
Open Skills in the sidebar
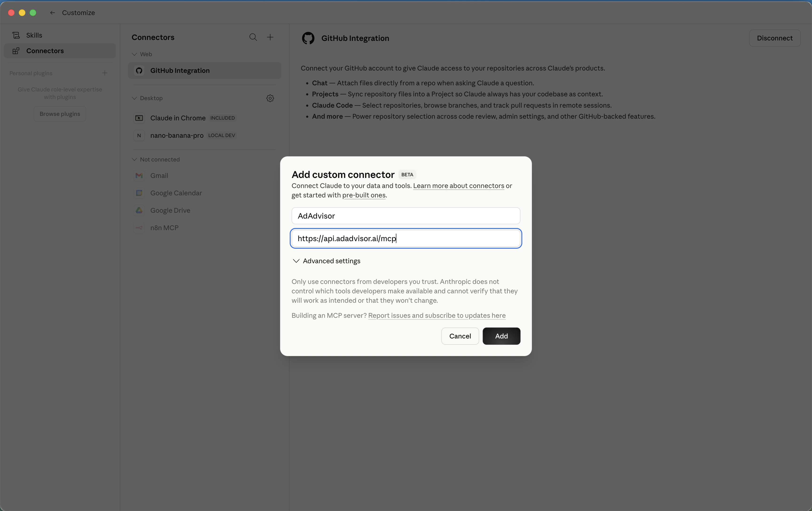click(x=60, y=35)
